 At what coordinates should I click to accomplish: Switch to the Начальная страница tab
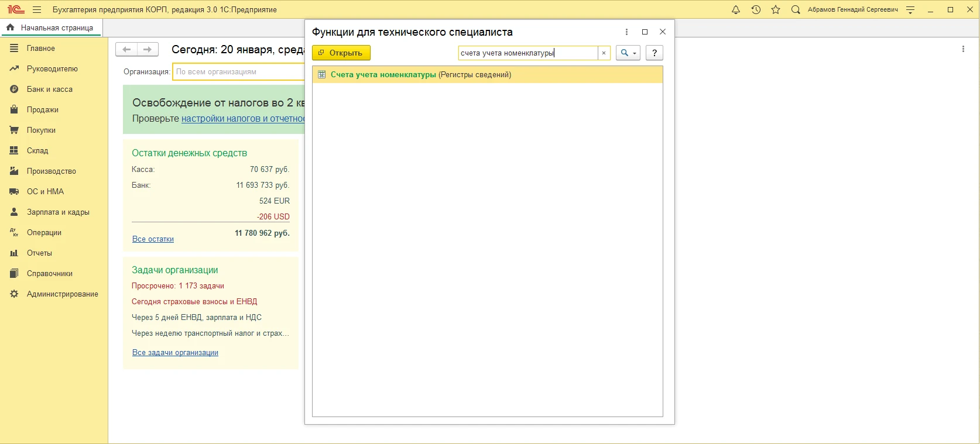click(x=51, y=27)
